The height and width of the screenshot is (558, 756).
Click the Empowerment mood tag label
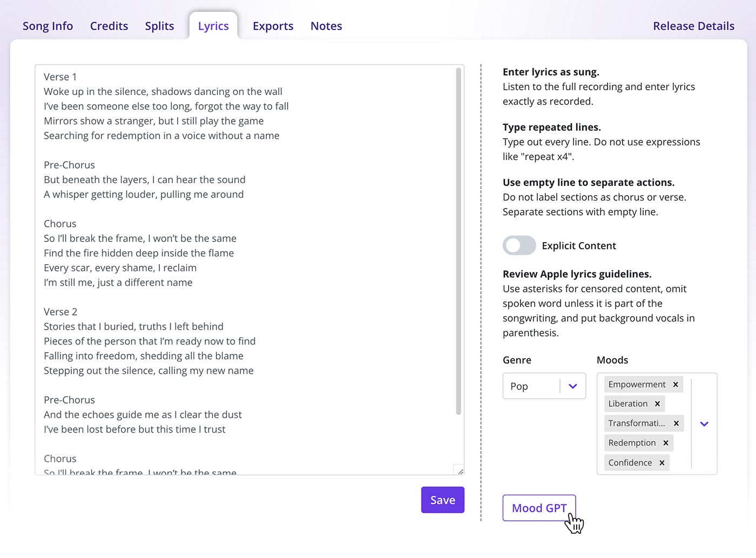[637, 385]
